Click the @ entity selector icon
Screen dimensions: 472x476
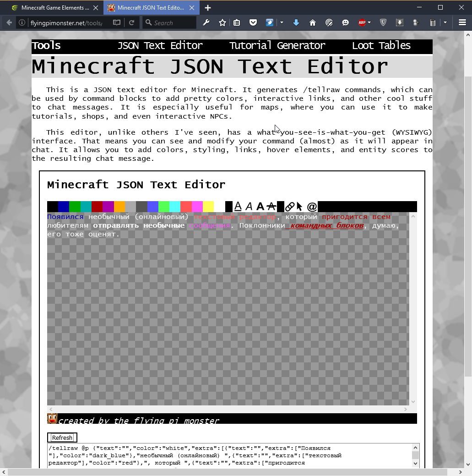[x=312, y=207]
